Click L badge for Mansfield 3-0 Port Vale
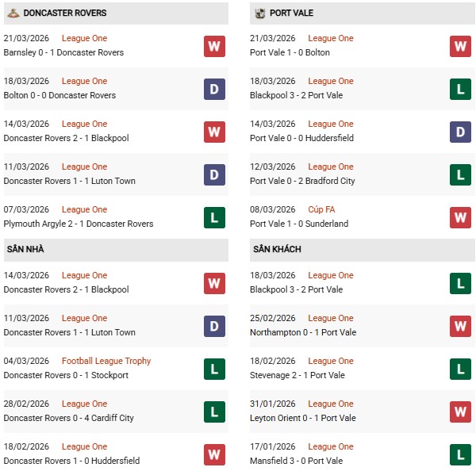The width and height of the screenshot is (476, 471). [x=460, y=454]
